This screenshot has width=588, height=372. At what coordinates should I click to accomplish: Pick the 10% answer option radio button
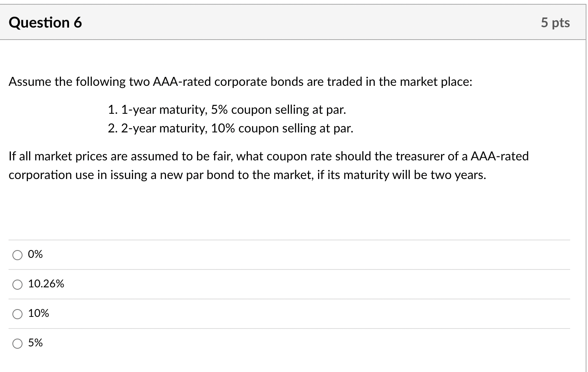coord(17,314)
